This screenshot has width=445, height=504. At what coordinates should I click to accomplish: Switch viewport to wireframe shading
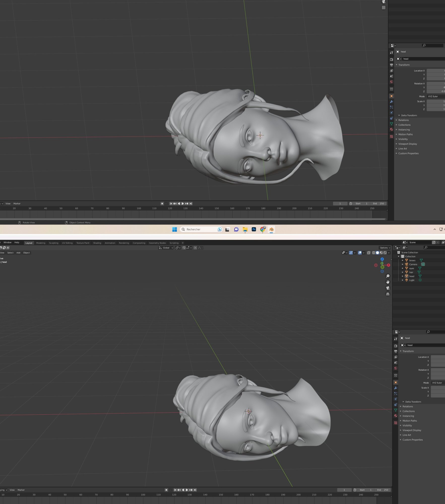pos(373,253)
